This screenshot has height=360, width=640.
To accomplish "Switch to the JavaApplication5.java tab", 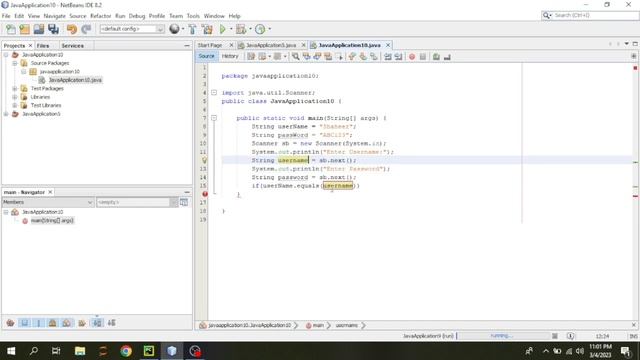I will click(271, 45).
